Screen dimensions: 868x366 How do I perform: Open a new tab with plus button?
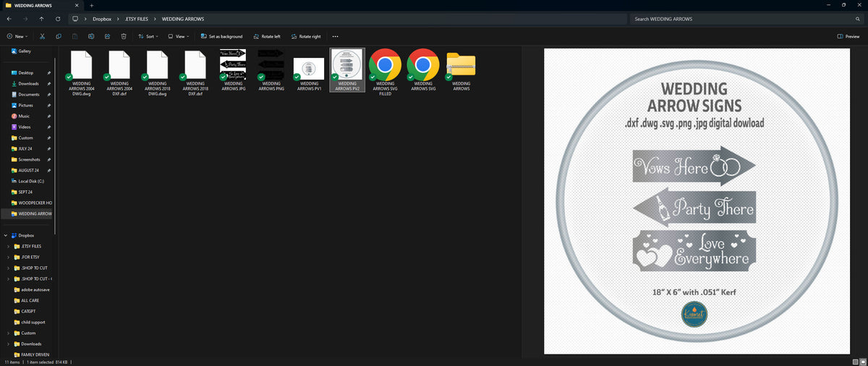pyautogui.click(x=91, y=5)
